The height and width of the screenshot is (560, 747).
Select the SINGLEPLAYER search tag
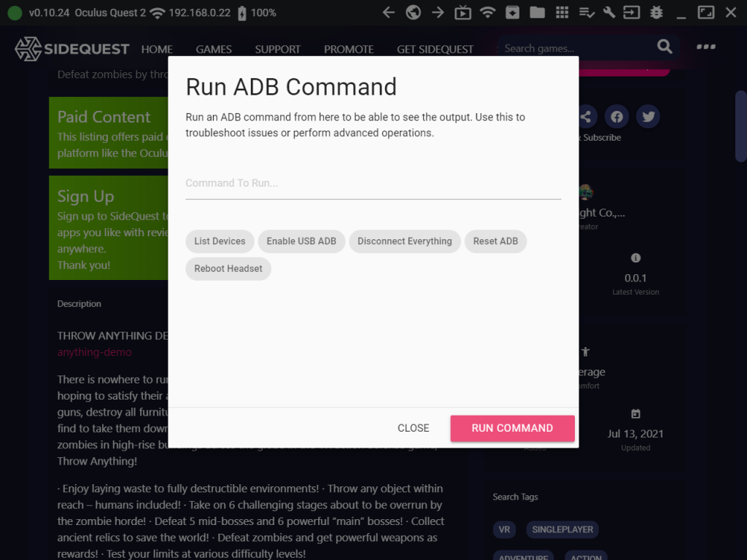click(562, 529)
